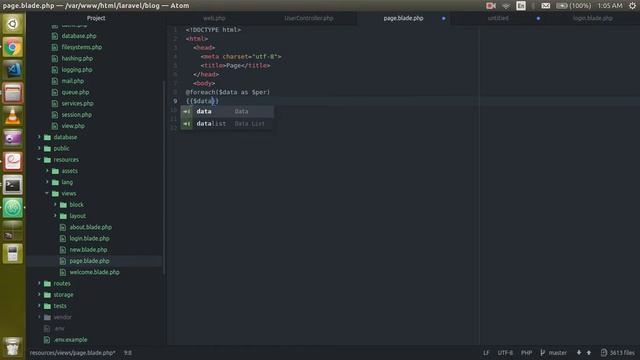
Task: Expand the tests folder
Action: pos(40,306)
